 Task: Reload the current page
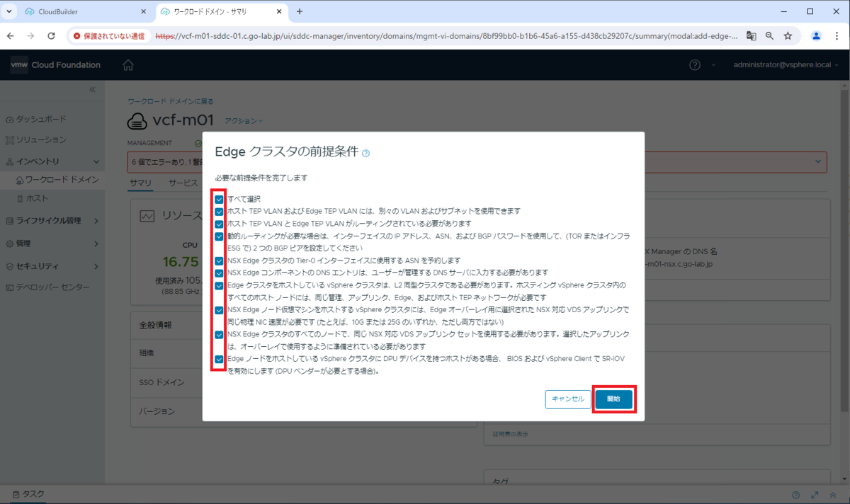51,35
